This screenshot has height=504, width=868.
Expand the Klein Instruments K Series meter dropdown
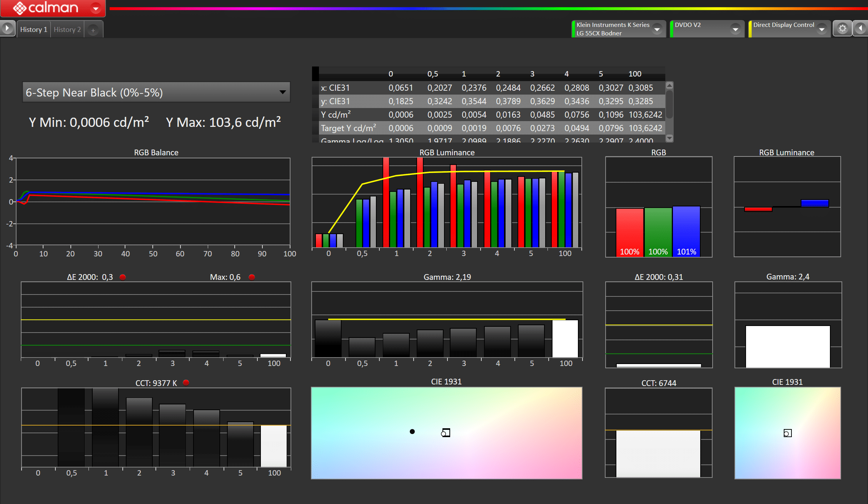tap(657, 29)
